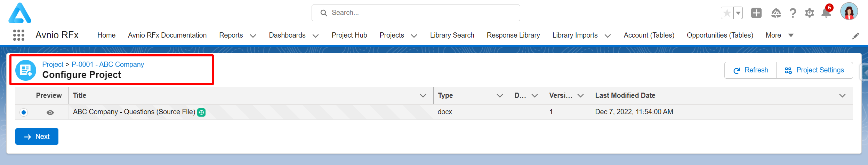Click the Next button

coord(37,136)
